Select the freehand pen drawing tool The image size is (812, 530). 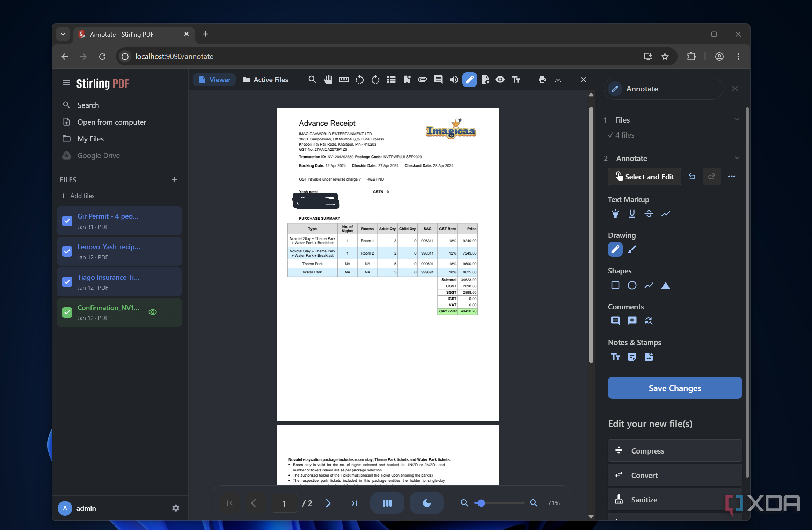pos(615,249)
